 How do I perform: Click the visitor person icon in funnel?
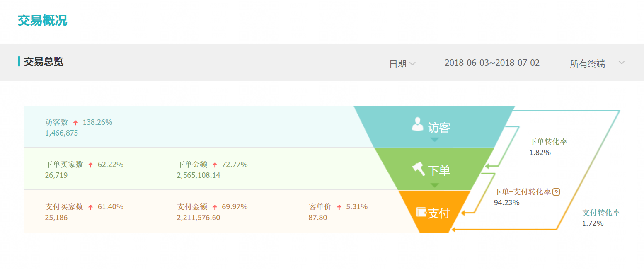pos(418,124)
